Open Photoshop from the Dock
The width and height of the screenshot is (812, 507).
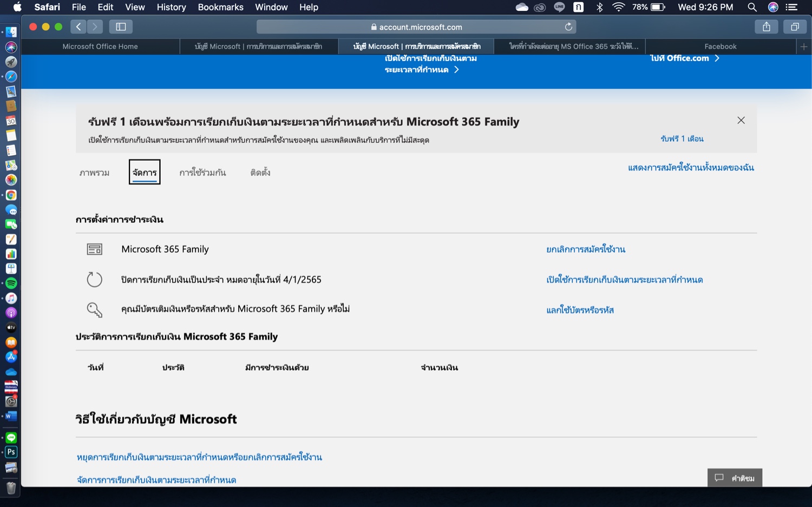point(11,452)
